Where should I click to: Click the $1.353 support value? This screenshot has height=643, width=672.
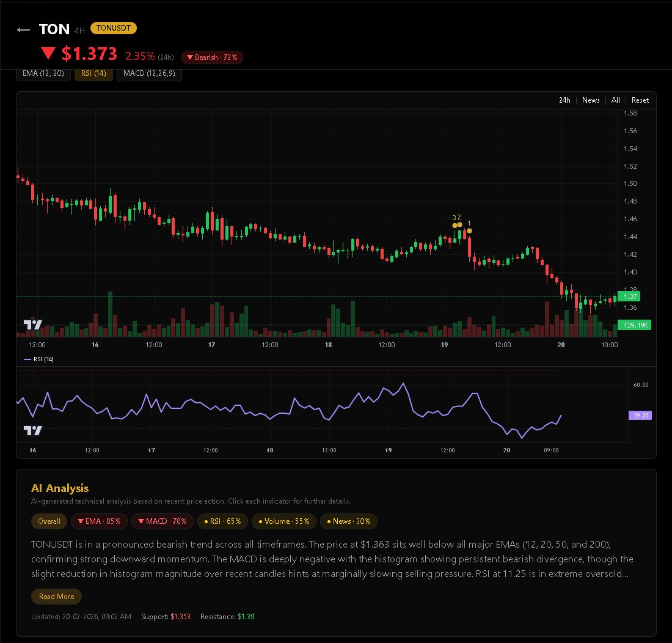click(x=180, y=617)
